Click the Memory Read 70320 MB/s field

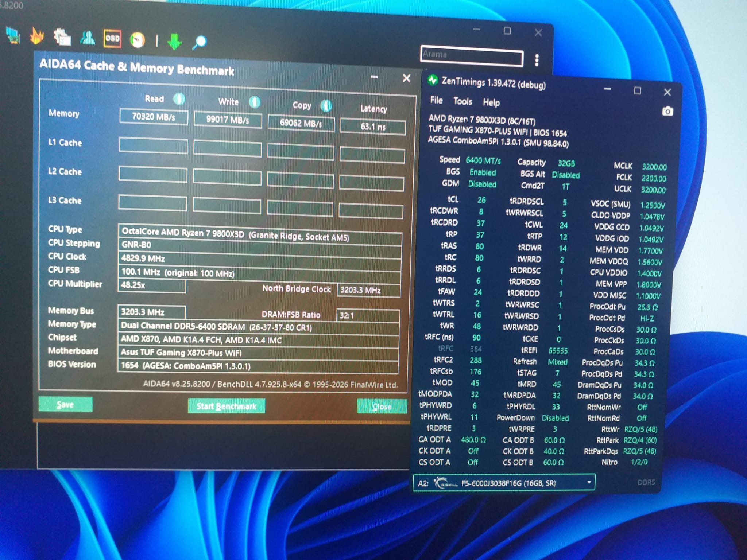154,117
